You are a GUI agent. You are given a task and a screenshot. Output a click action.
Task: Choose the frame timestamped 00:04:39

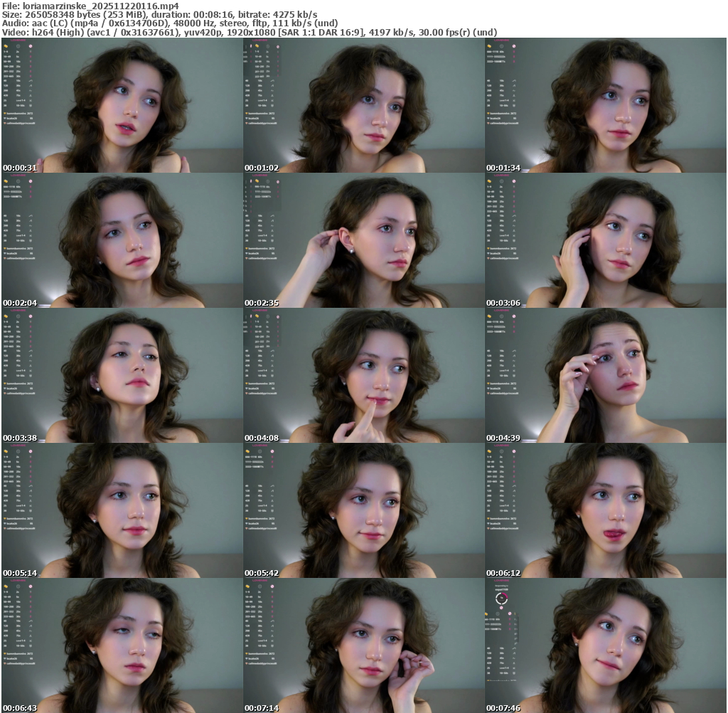[x=606, y=375]
